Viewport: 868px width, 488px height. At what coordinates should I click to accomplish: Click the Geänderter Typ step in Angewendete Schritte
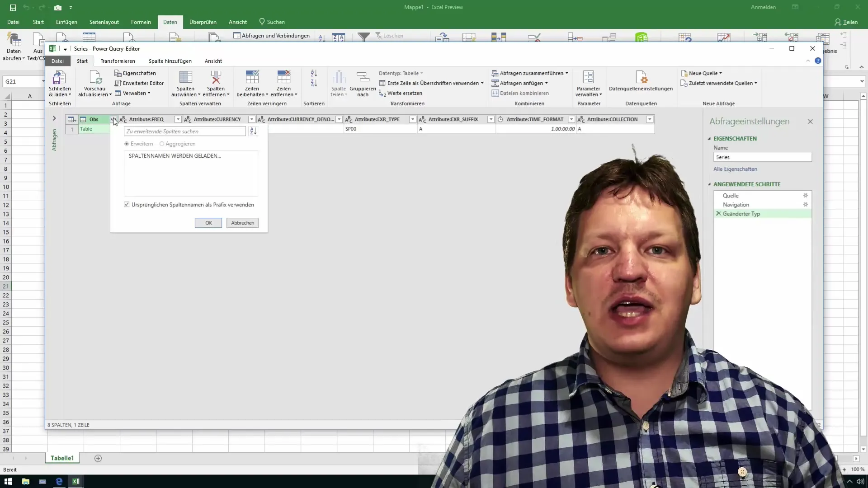741,213
